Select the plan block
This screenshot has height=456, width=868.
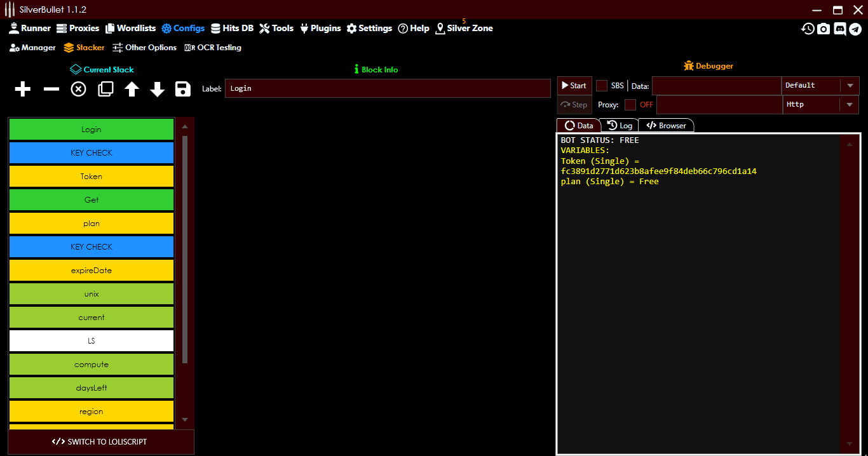[92, 224]
